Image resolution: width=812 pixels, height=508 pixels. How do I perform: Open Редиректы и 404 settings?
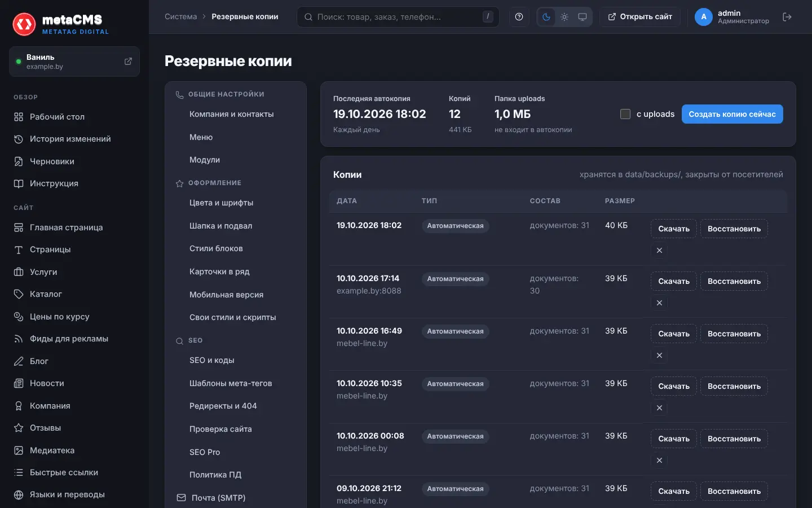[236, 406]
